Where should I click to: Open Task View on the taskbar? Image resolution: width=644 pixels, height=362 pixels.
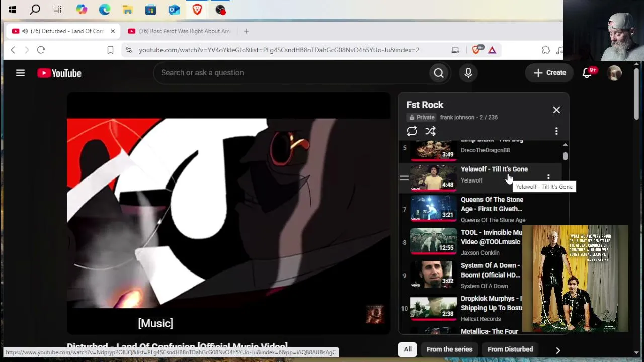pos(57,9)
